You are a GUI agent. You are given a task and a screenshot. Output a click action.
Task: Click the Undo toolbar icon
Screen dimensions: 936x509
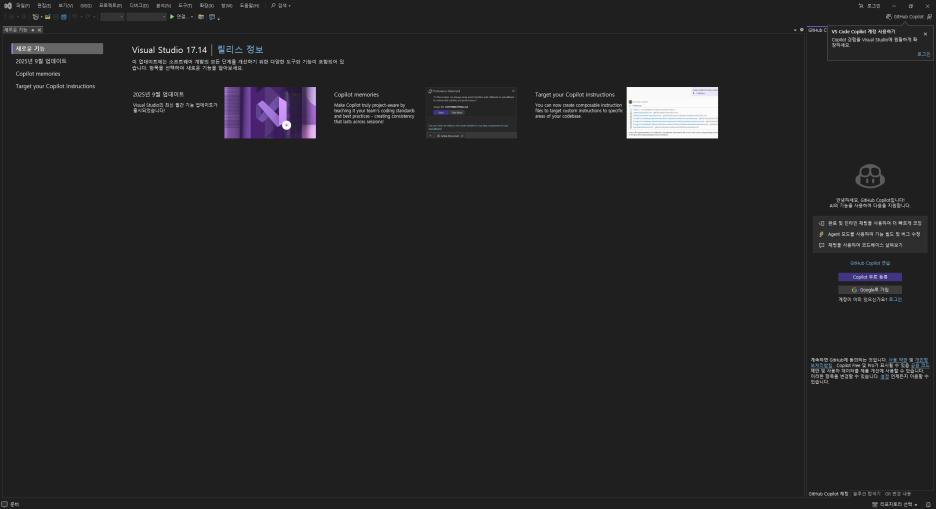(75, 17)
